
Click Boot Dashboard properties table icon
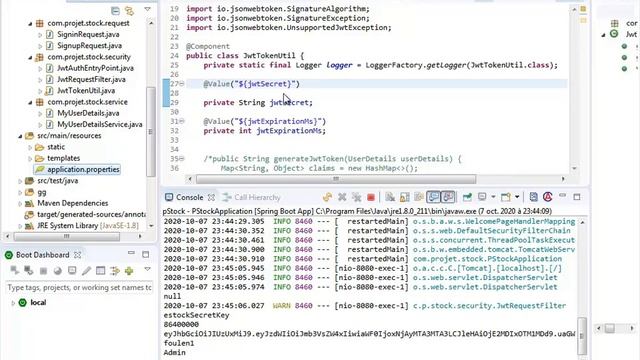(100, 271)
